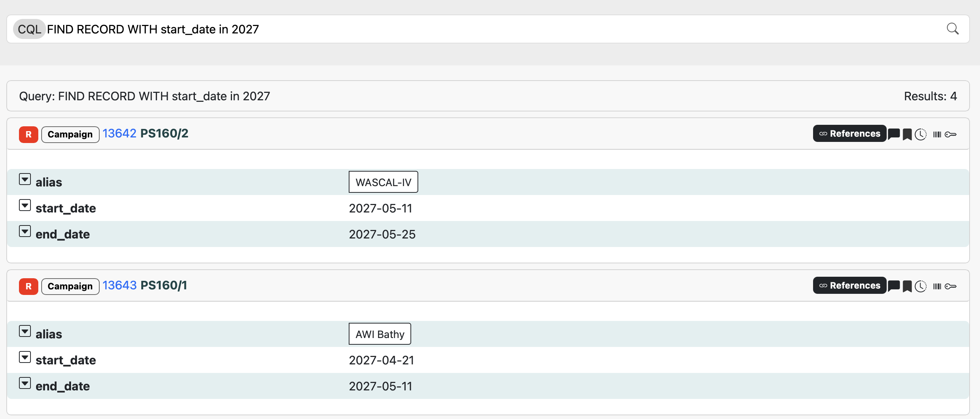Click end date value 2027-05-11 of PS160/1
The image size is (980, 419).
click(x=380, y=386)
